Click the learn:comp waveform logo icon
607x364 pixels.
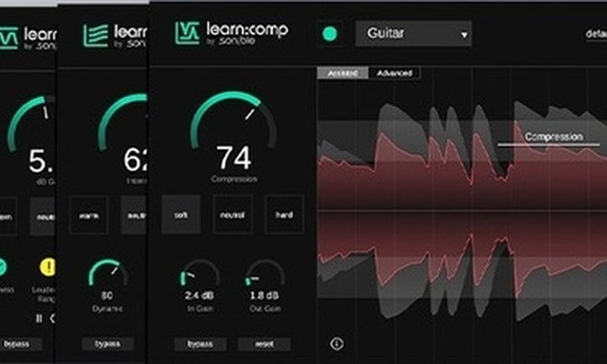click(x=187, y=33)
